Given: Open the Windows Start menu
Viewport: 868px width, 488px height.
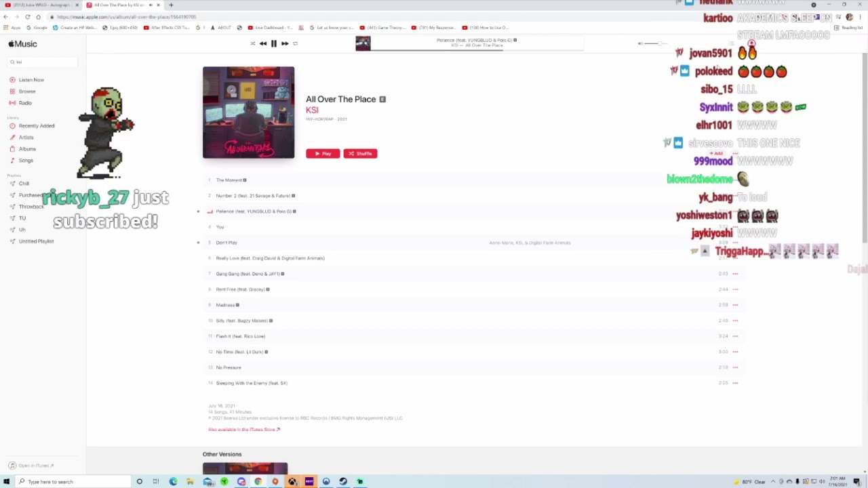Looking at the screenshot, I should [x=7, y=482].
